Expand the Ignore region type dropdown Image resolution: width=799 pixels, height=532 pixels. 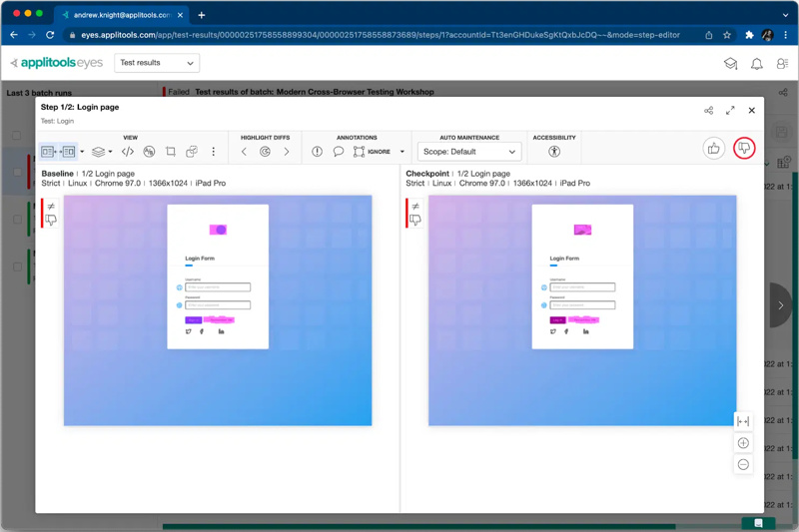[402, 152]
